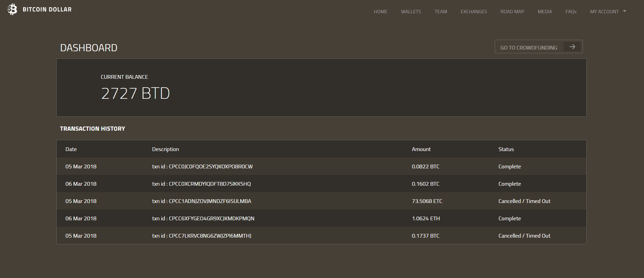The width and height of the screenshot is (644, 278).
Task: Click the 1.0624 ETH amount
Action: point(426,219)
